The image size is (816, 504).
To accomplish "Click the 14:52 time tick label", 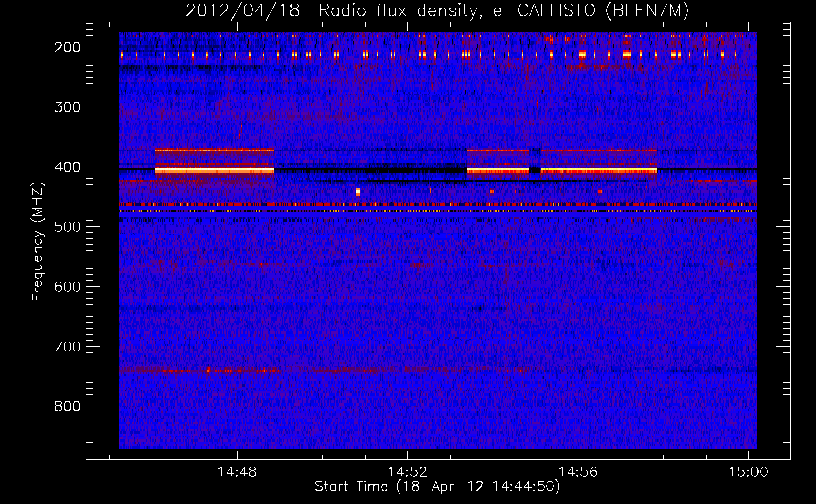I will click(x=407, y=472).
